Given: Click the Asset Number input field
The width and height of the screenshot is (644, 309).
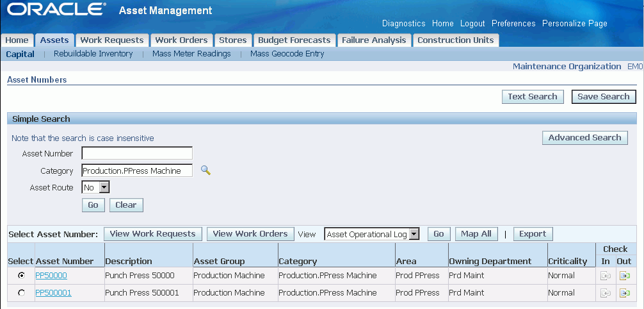Looking at the screenshot, I should pos(137,153).
